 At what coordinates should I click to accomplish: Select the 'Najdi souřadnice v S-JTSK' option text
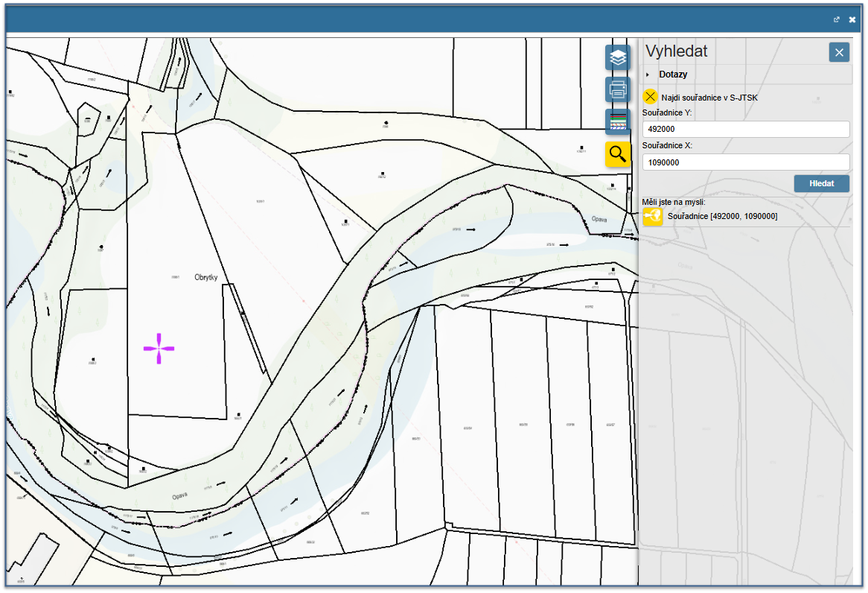pos(709,98)
